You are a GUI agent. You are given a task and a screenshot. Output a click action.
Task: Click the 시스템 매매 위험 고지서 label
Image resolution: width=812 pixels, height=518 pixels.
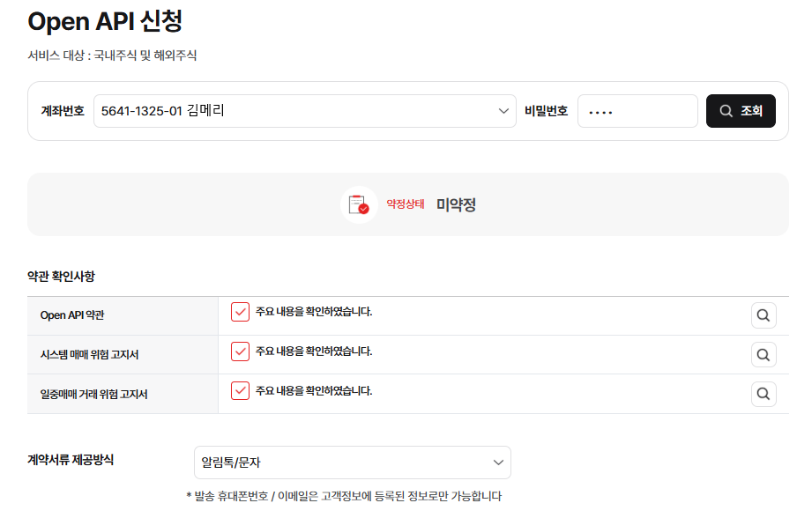coord(89,354)
